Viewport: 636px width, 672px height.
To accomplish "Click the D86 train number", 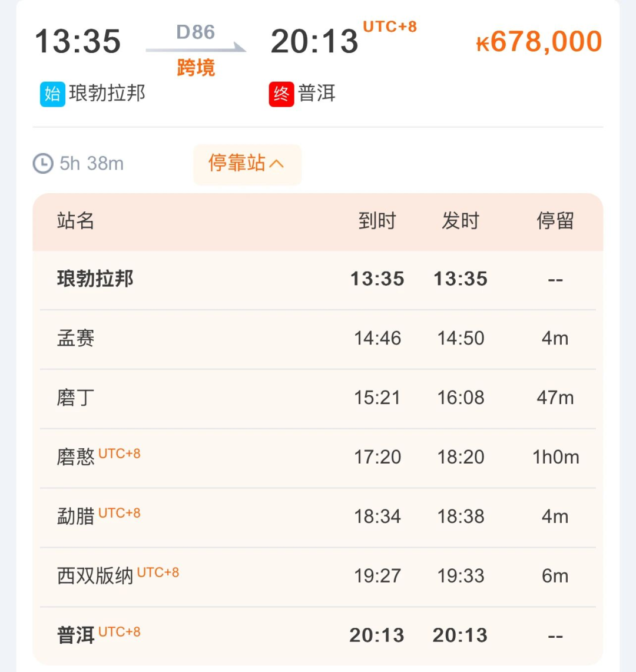I will click(x=196, y=32).
